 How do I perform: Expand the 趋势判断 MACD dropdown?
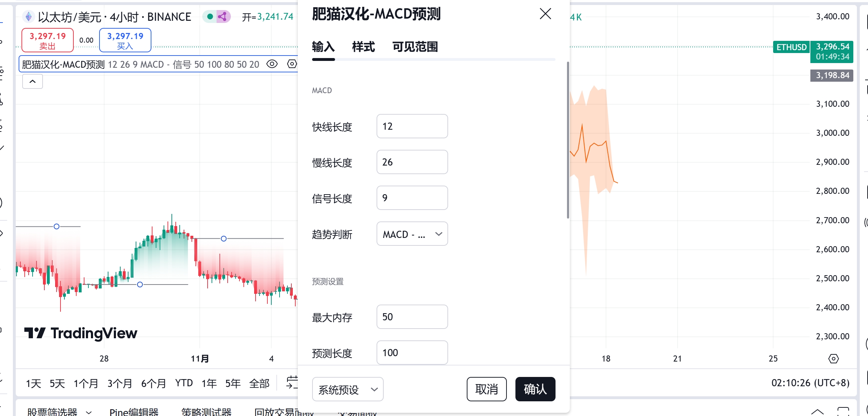pos(412,234)
